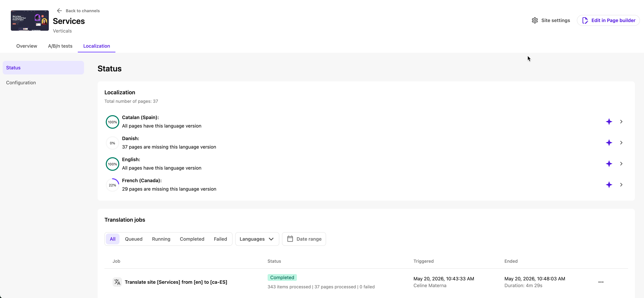Click the green Completed status badge
The height and width of the screenshot is (298, 644).
[x=282, y=277]
